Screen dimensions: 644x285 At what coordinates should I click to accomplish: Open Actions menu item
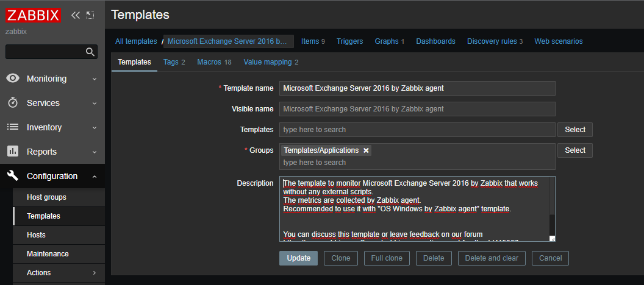[59, 273]
